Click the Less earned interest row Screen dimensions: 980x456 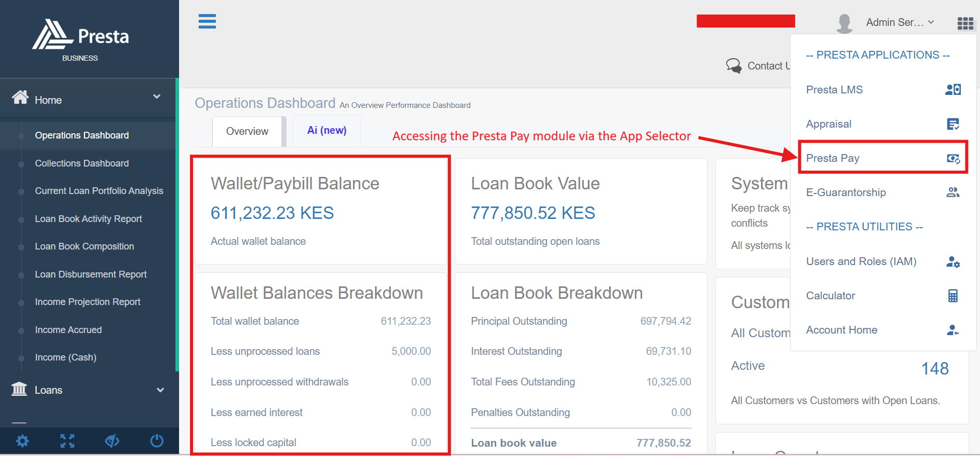tap(321, 412)
